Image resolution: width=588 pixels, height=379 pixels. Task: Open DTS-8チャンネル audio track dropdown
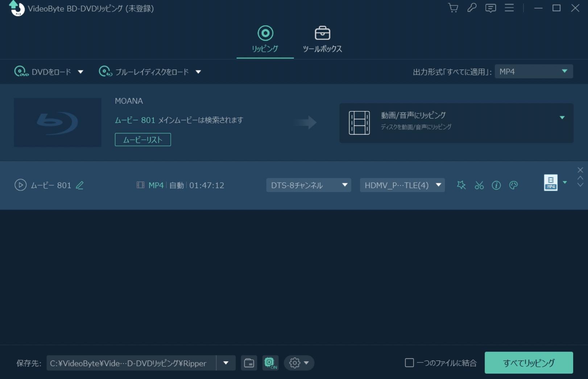click(309, 185)
